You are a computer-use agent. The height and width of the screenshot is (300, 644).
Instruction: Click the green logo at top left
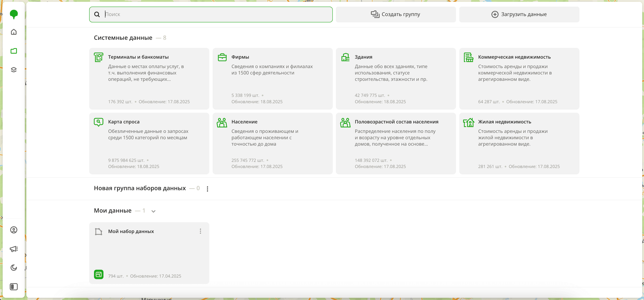point(14,14)
